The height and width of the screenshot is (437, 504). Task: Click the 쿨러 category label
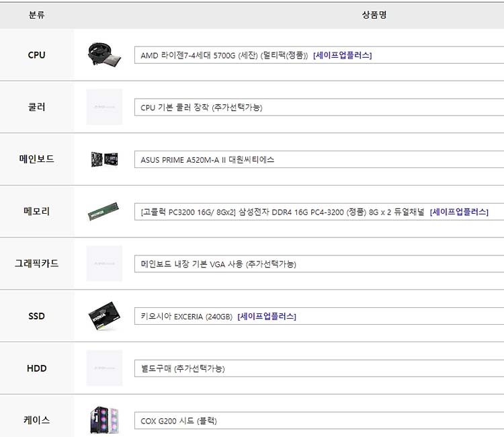point(37,107)
